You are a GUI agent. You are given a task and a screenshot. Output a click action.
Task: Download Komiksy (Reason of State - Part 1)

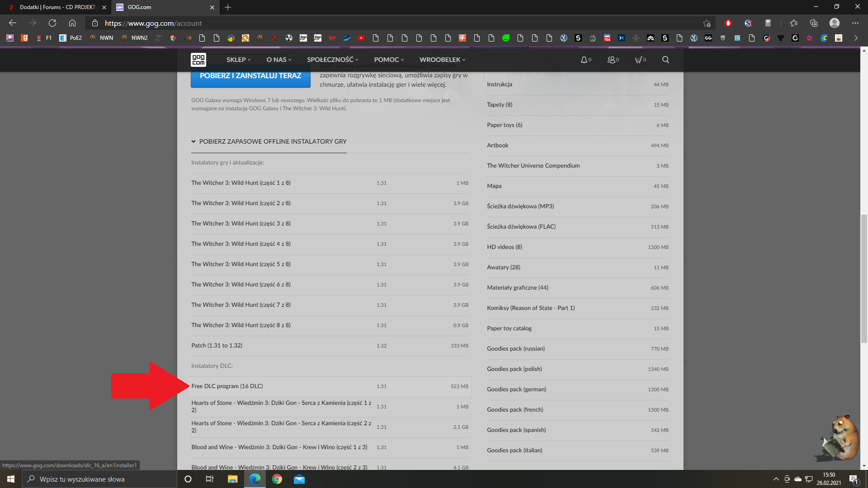[577, 308]
